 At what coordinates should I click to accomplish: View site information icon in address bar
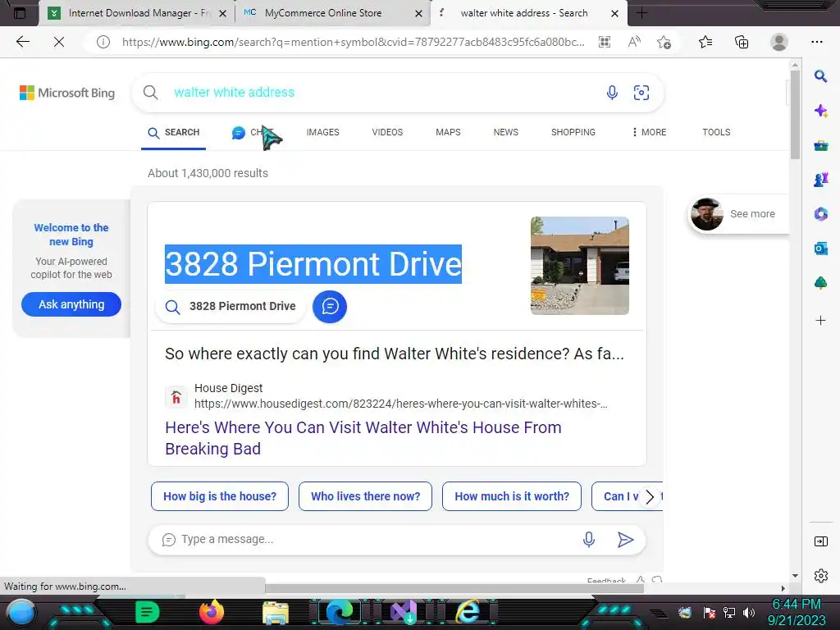coord(103,42)
